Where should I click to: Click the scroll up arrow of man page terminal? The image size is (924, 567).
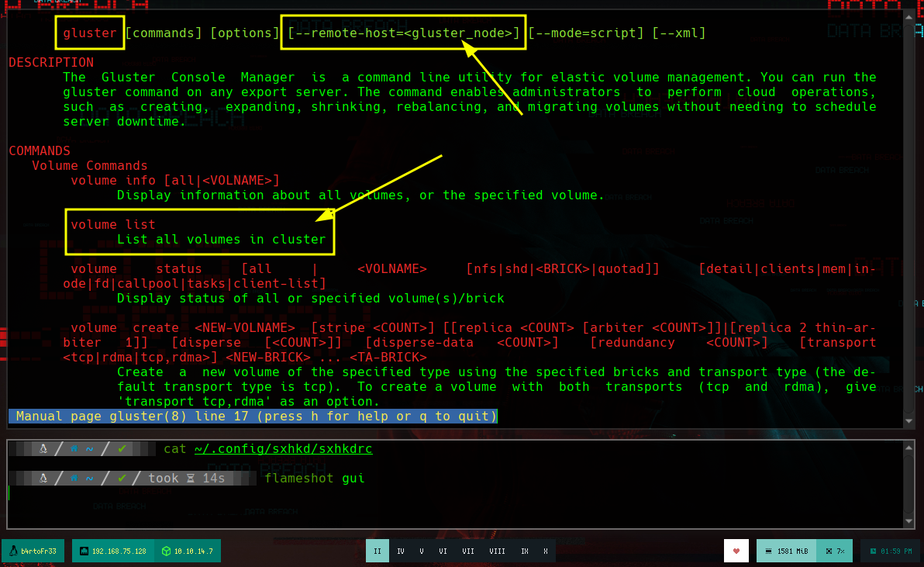click(908, 16)
